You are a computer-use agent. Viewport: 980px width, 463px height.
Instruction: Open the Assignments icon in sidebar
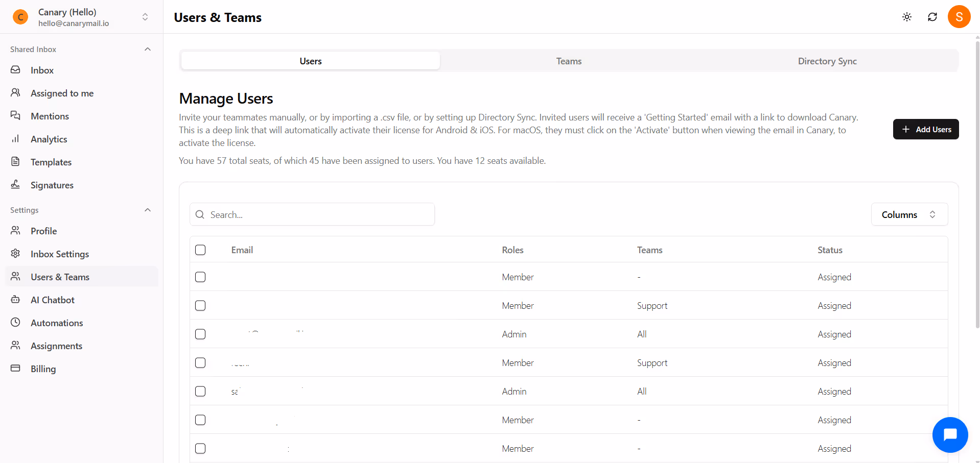click(x=15, y=346)
